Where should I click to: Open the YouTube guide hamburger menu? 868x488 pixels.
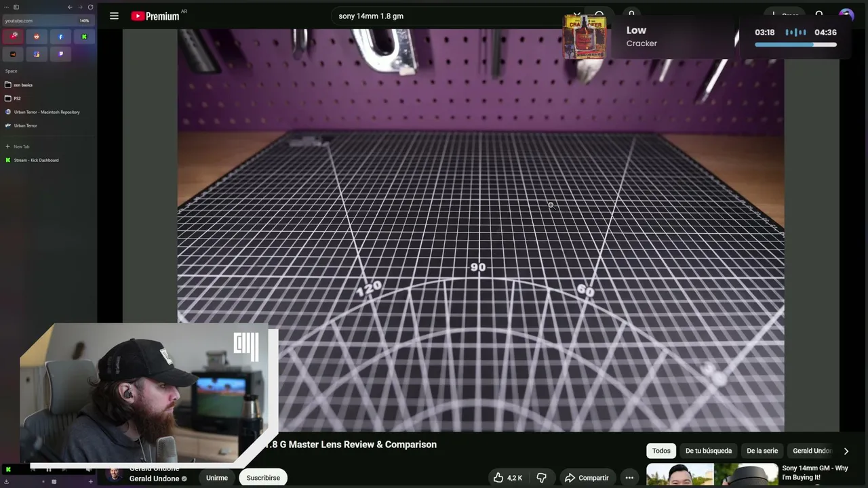114,16
